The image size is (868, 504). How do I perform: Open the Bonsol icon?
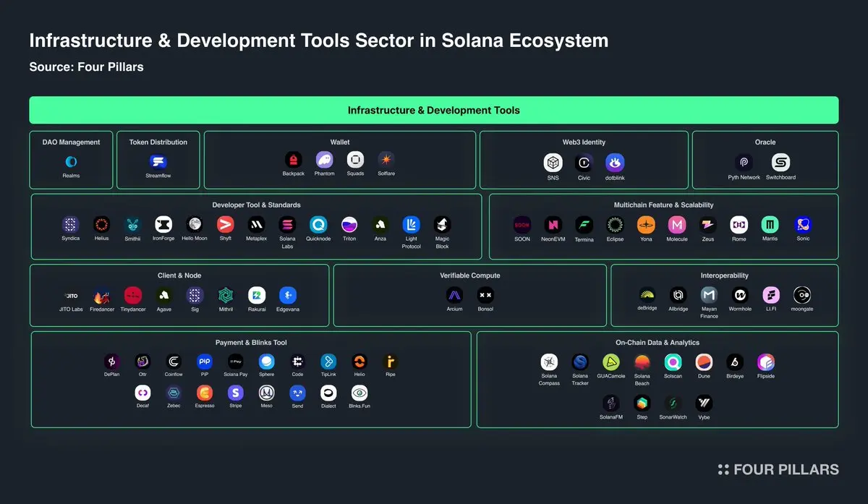tap(485, 295)
